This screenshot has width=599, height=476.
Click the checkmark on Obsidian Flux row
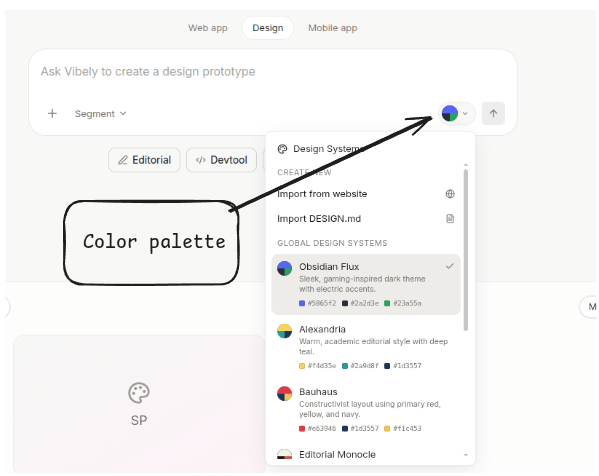(x=450, y=266)
